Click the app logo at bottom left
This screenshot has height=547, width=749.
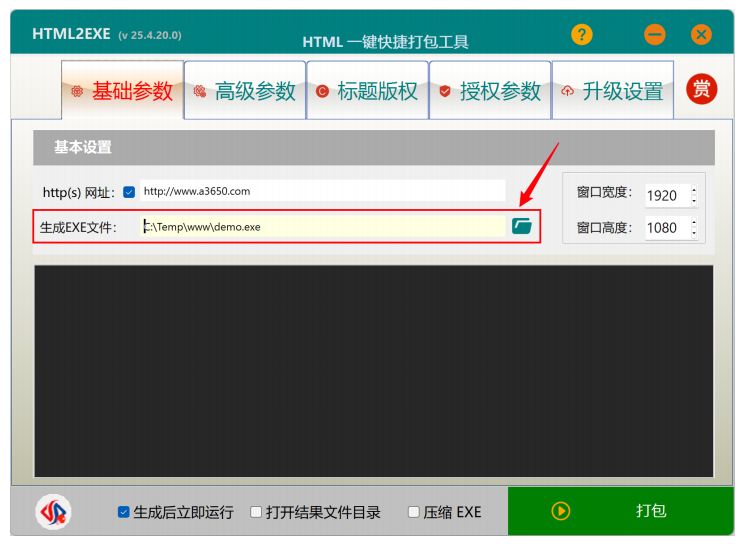54,512
